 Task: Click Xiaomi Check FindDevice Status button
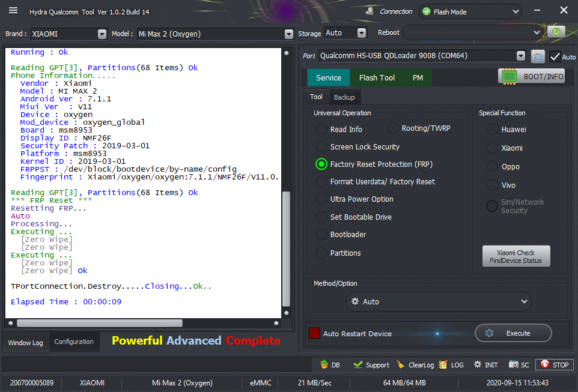click(516, 256)
